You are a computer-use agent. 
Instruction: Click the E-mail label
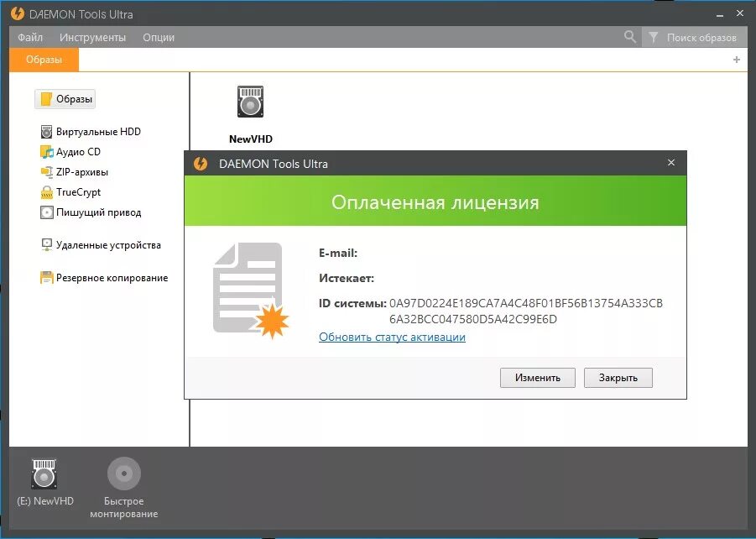pyautogui.click(x=338, y=253)
